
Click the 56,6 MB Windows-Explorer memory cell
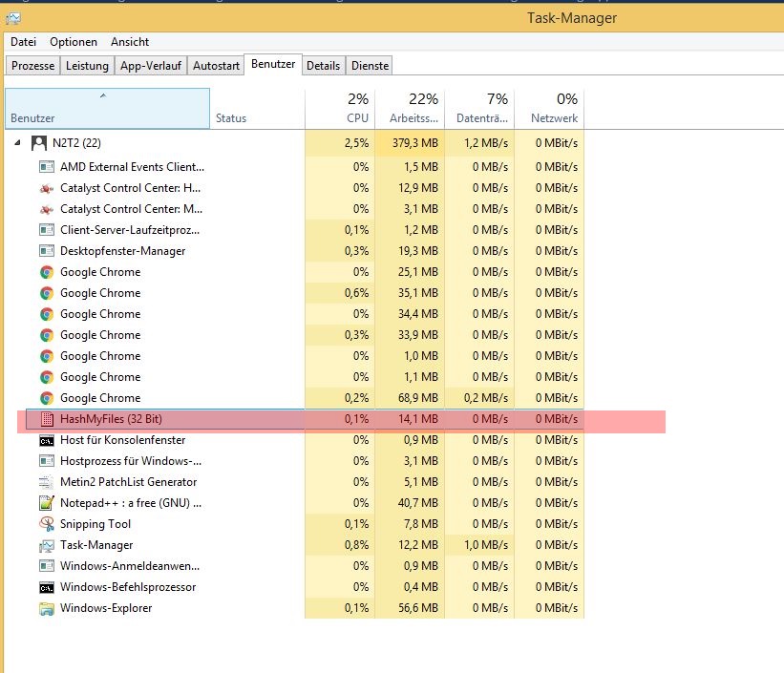tap(410, 608)
